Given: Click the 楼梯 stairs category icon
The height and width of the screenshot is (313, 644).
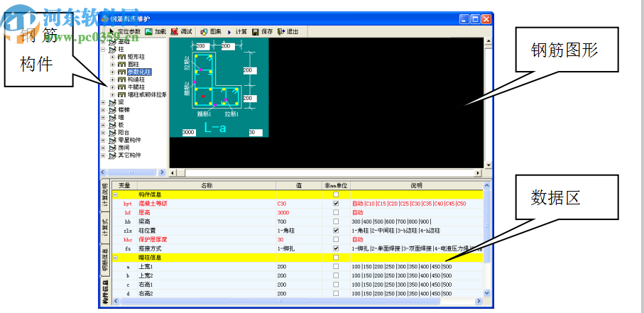Looking at the screenshot, I should pyautogui.click(x=112, y=110).
